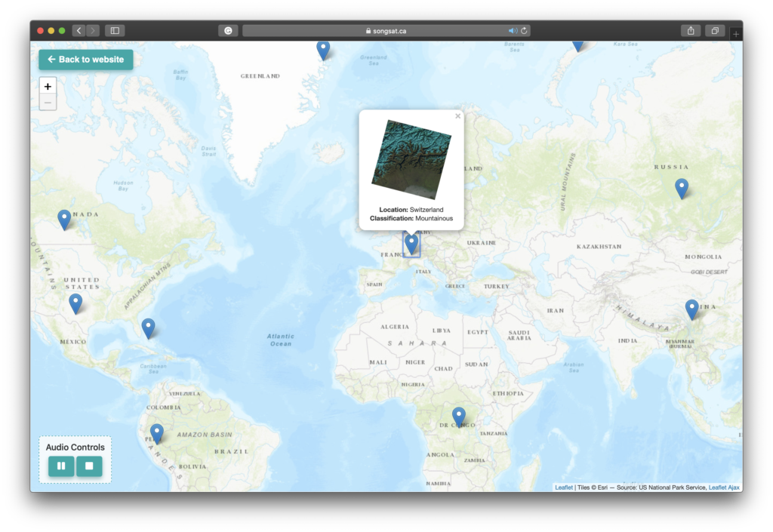
Task: Open the Leaflet attribution link
Action: coord(564,487)
